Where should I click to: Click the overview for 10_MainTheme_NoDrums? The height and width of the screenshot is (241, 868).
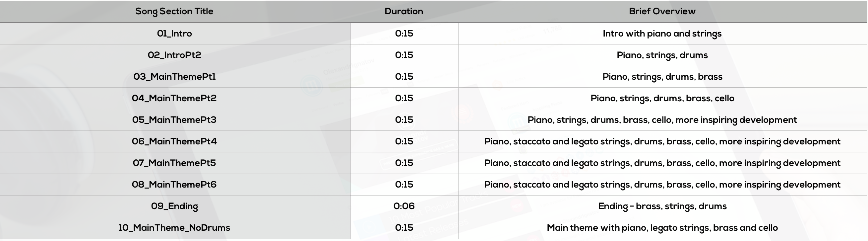(x=662, y=228)
